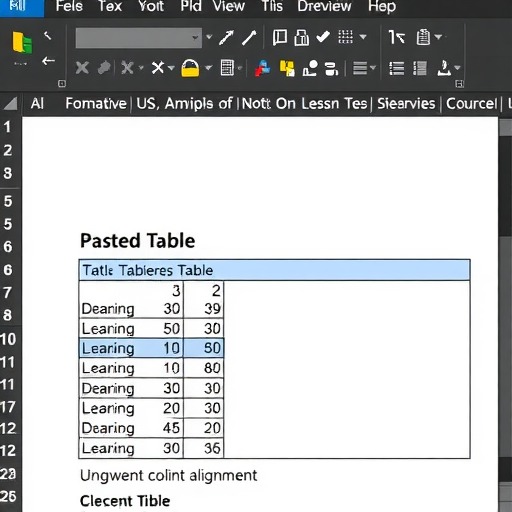The height and width of the screenshot is (512, 512).
Task: Click the yellow padlock icon
Action: click(x=190, y=68)
